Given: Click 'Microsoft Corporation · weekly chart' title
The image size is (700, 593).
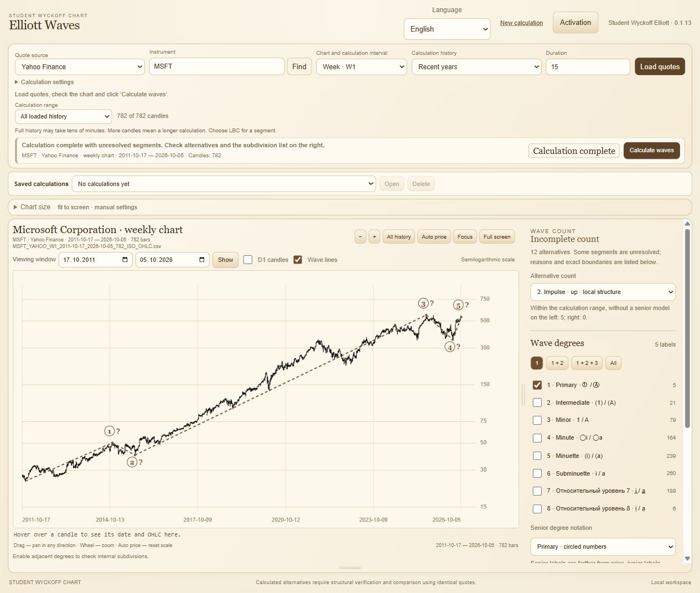Looking at the screenshot, I should (x=97, y=230).
